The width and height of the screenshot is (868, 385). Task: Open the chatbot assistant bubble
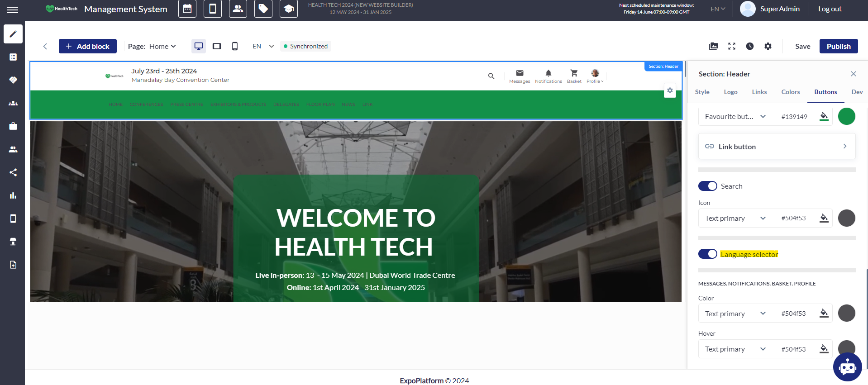pos(847,367)
